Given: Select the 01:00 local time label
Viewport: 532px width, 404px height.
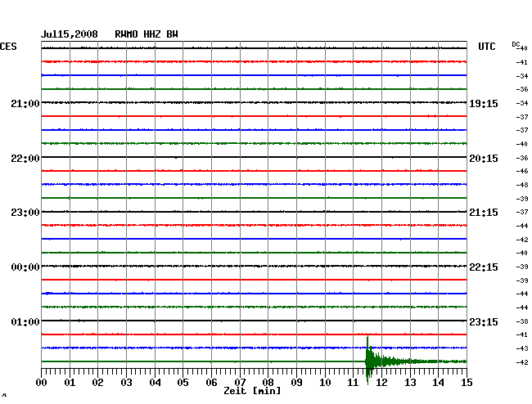Looking at the screenshot, I should [x=25, y=321].
